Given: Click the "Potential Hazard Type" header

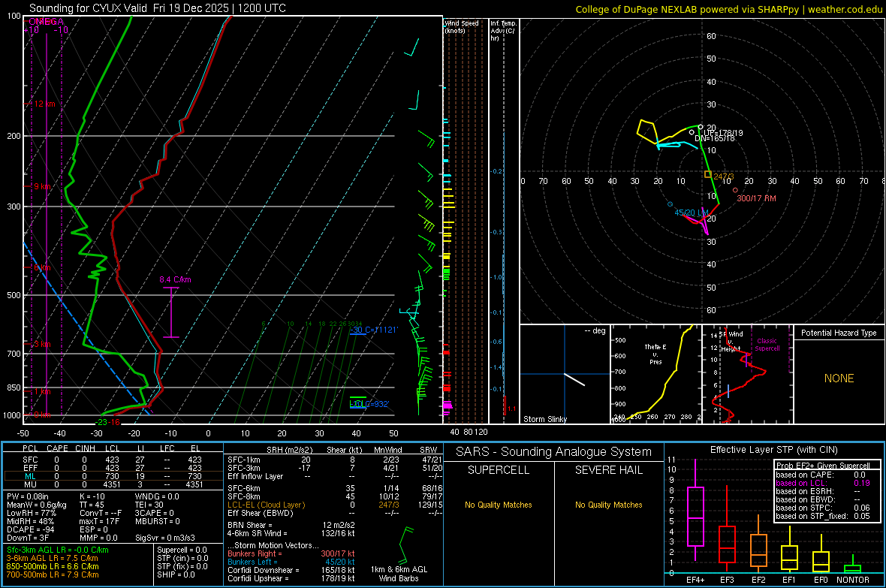Looking at the screenshot, I should (839, 333).
